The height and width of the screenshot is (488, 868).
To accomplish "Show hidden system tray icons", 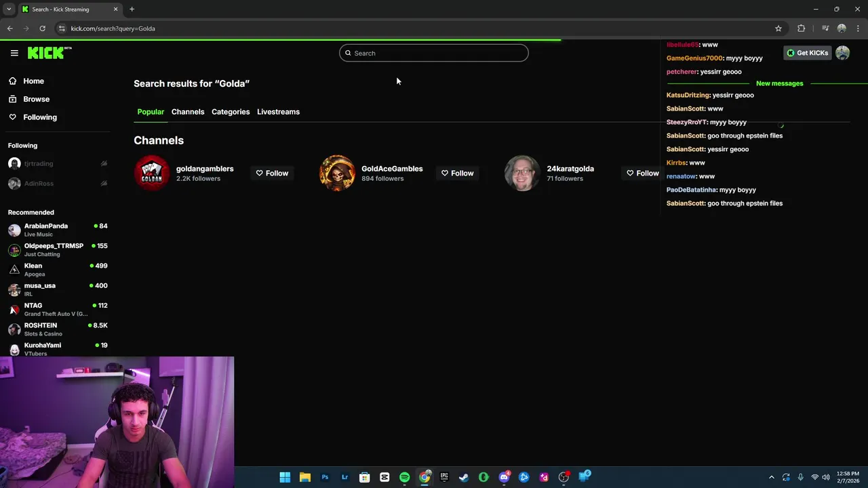I will coord(771,477).
